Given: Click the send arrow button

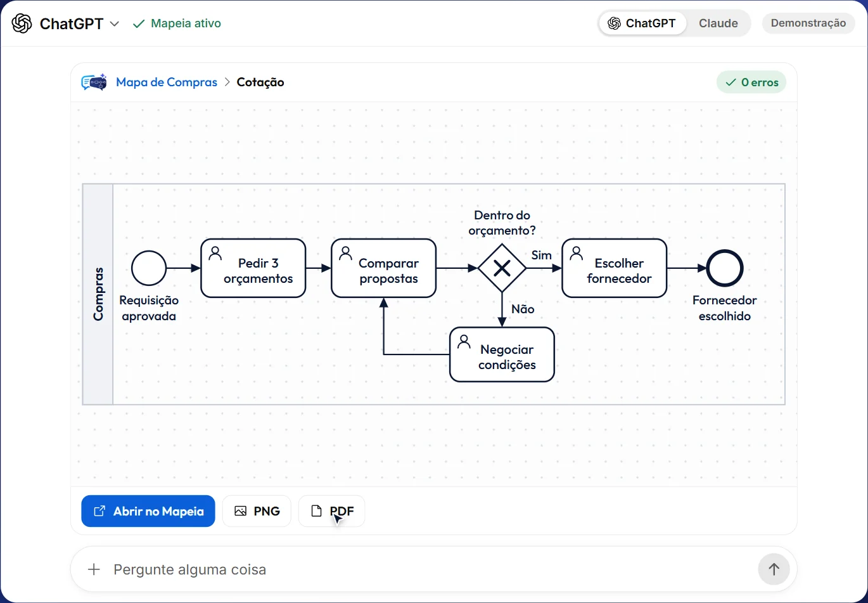Looking at the screenshot, I should [x=774, y=569].
